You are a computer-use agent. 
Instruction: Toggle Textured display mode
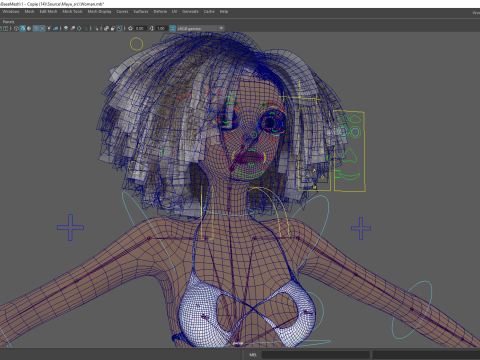[42, 29]
